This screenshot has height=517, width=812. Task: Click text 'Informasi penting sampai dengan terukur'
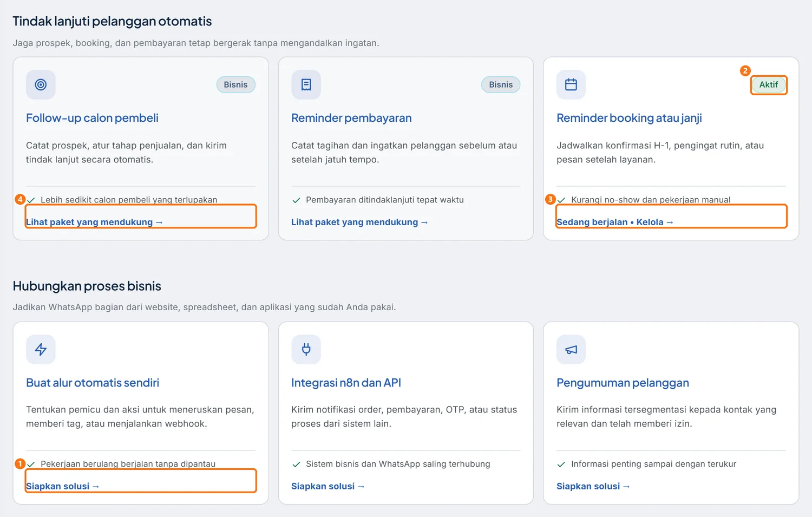point(653,464)
